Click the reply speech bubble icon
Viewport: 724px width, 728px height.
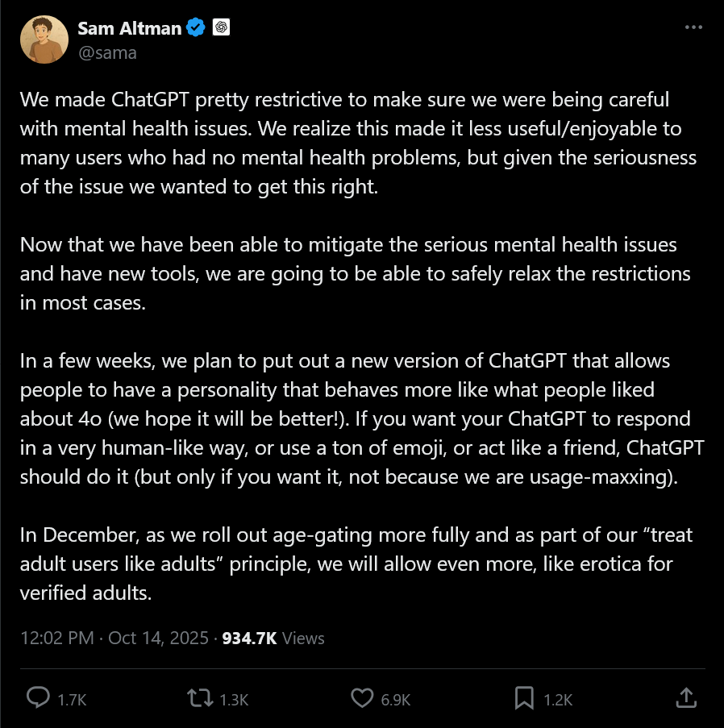point(38,697)
